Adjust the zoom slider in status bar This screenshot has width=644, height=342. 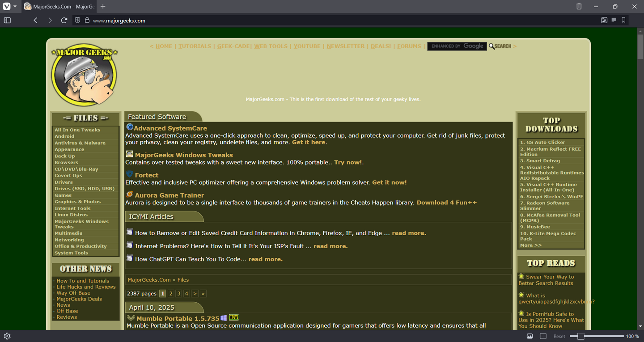(597, 336)
